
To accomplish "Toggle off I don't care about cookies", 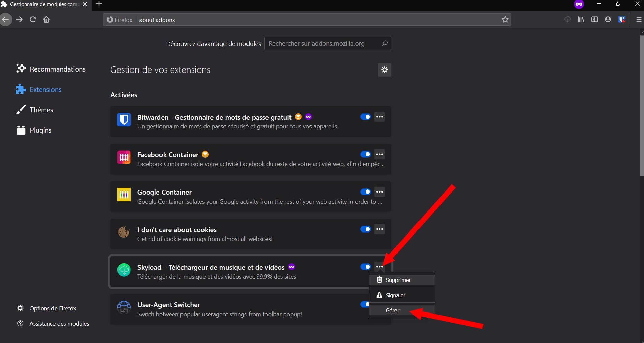I will [366, 229].
